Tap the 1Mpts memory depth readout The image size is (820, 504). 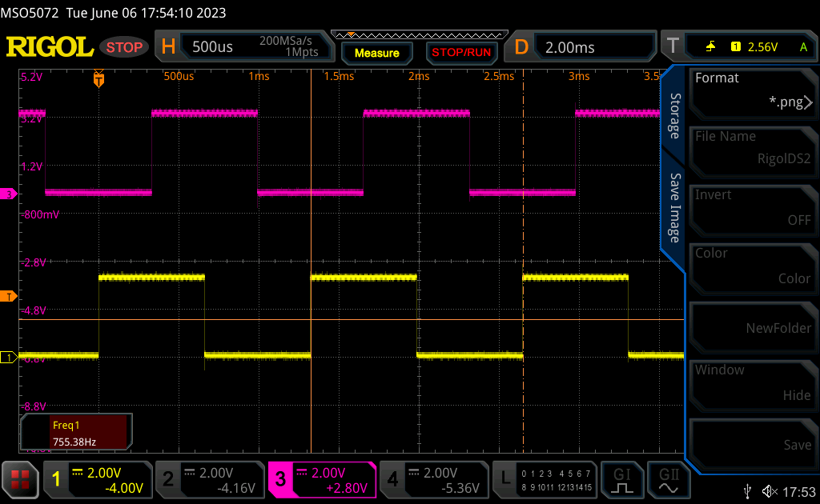click(302, 52)
